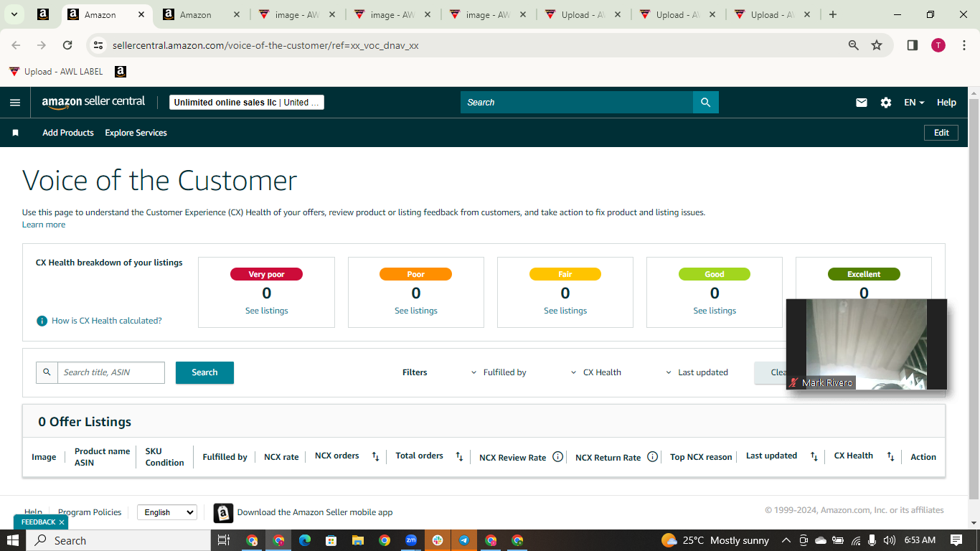This screenshot has width=980, height=551.
Task: Open the Unlimited online sales llc account switcher
Action: coord(247,103)
